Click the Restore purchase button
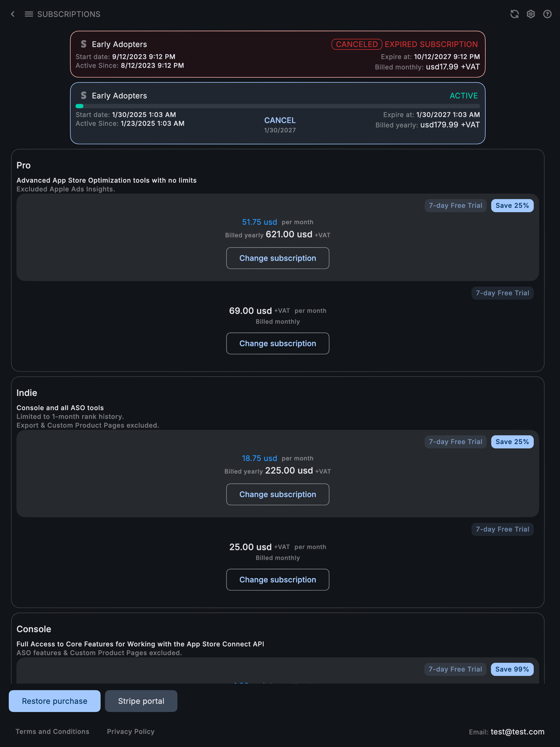This screenshot has width=560, height=747. pyautogui.click(x=55, y=701)
